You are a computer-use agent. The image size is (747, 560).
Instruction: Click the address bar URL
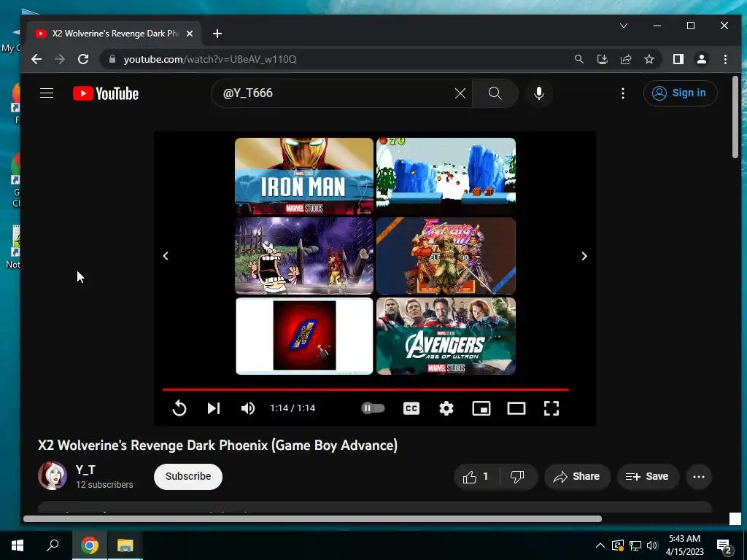(x=210, y=59)
